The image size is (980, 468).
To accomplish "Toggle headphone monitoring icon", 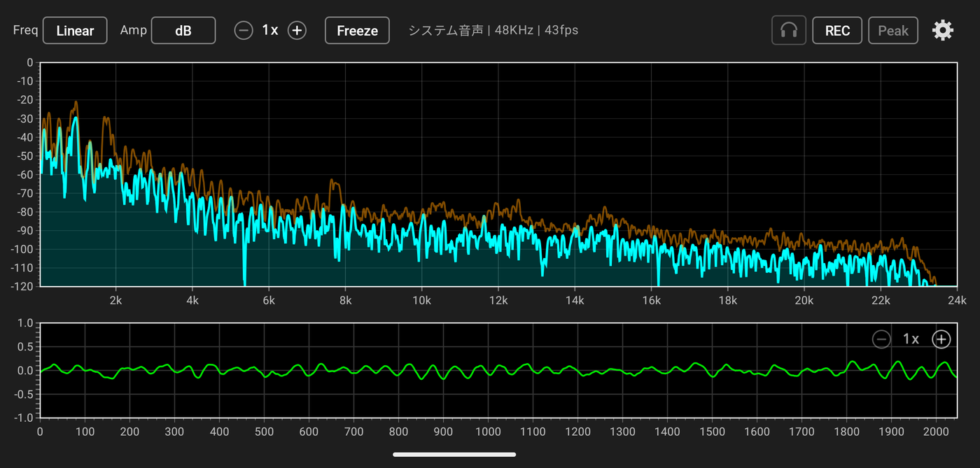I will click(789, 30).
